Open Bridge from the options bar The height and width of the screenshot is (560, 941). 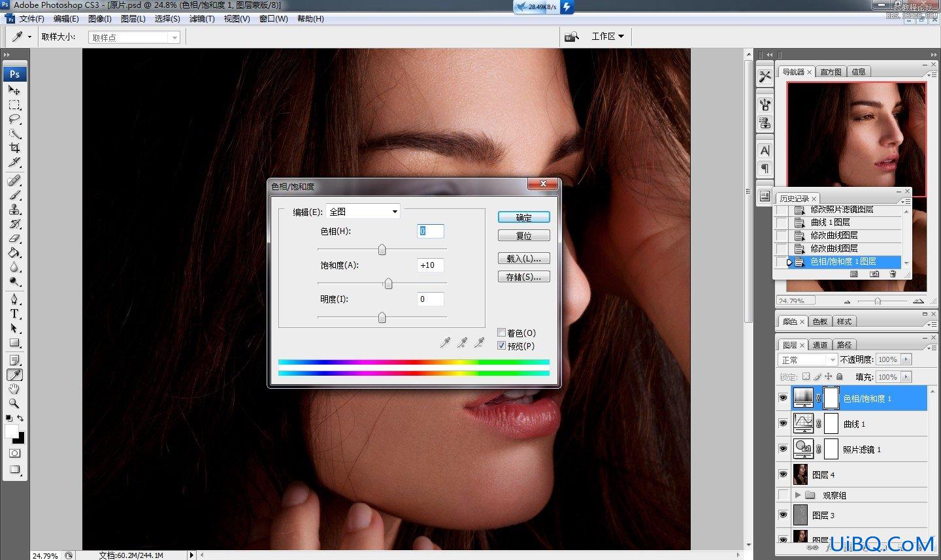point(572,37)
